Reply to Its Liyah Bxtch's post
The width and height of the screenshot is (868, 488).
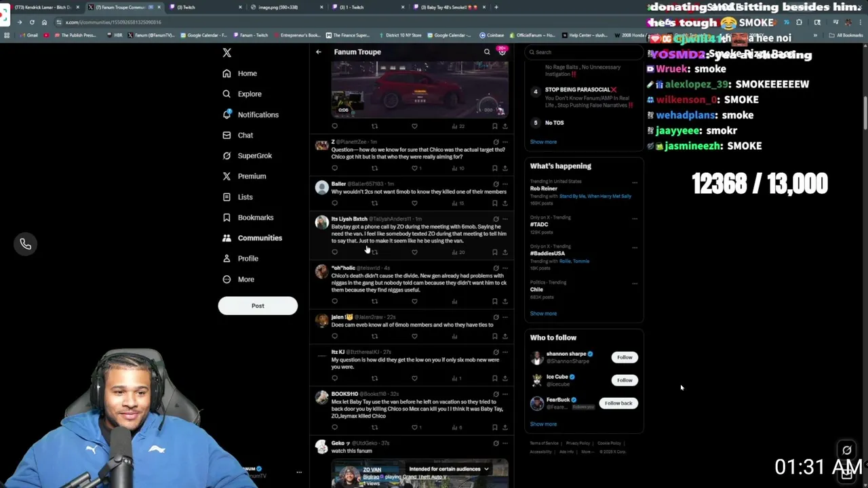click(x=334, y=252)
